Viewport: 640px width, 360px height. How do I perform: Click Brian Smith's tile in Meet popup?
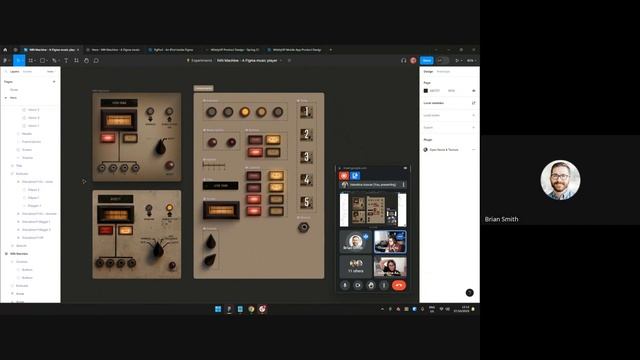[356, 242]
